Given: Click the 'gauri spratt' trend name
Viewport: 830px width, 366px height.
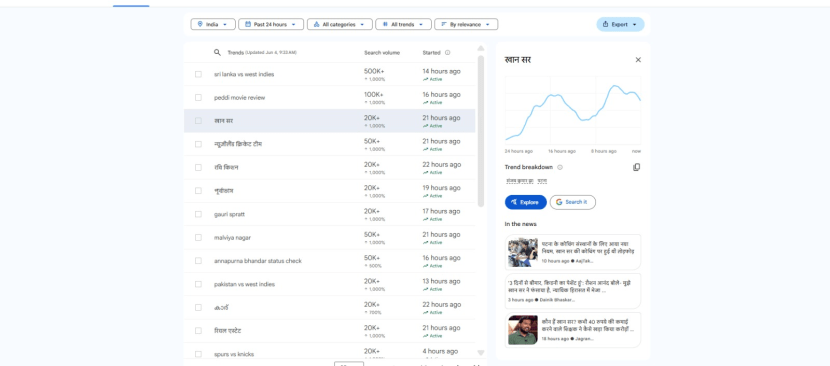Looking at the screenshot, I should tap(229, 214).
